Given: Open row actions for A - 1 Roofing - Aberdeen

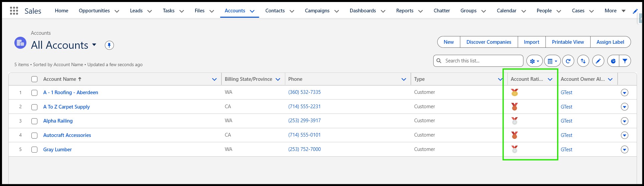Looking at the screenshot, I should tap(625, 92).
